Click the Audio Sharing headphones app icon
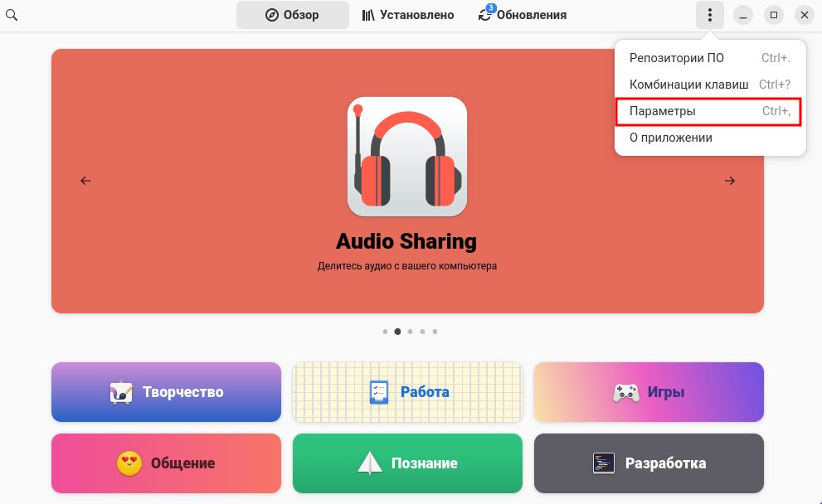The image size is (822, 504). point(406,157)
